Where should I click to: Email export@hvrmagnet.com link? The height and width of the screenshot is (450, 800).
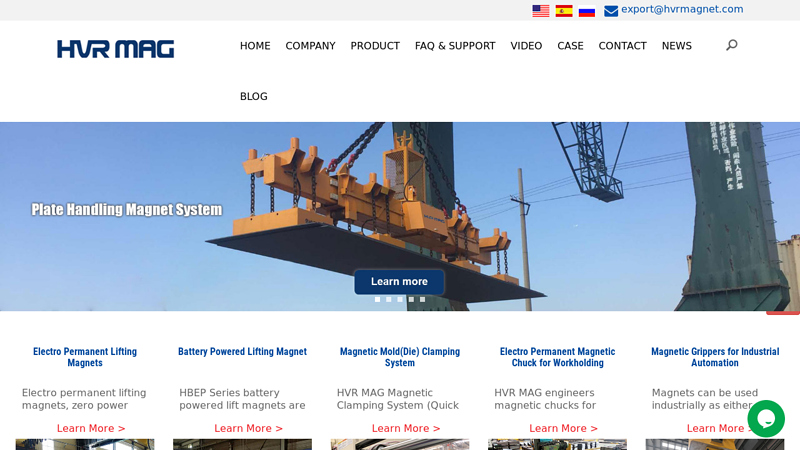coord(682,9)
